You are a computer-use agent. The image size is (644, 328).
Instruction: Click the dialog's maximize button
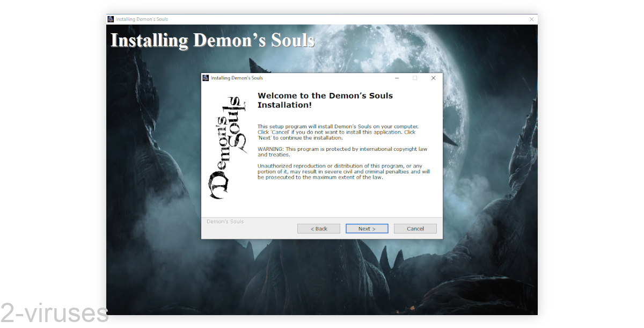pos(415,78)
